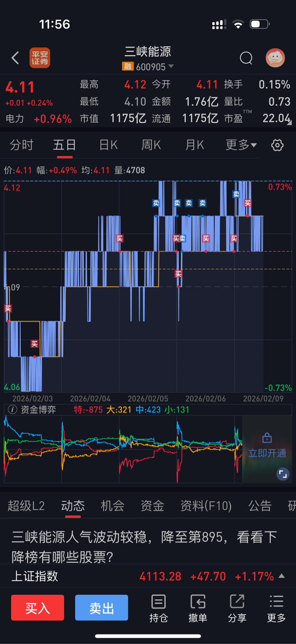Open the 公告 tab
The width and height of the screenshot is (296, 644).
pyautogui.click(x=260, y=506)
